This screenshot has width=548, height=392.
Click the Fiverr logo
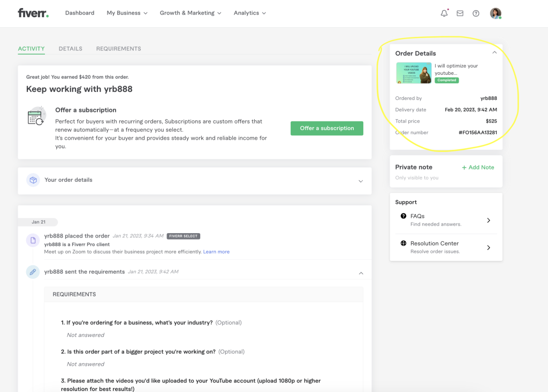[x=33, y=13]
